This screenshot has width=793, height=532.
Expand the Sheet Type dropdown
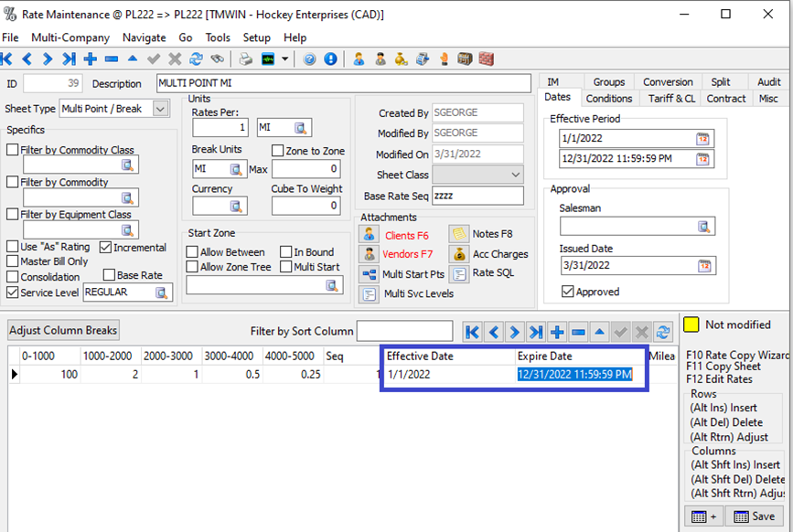[x=161, y=109]
